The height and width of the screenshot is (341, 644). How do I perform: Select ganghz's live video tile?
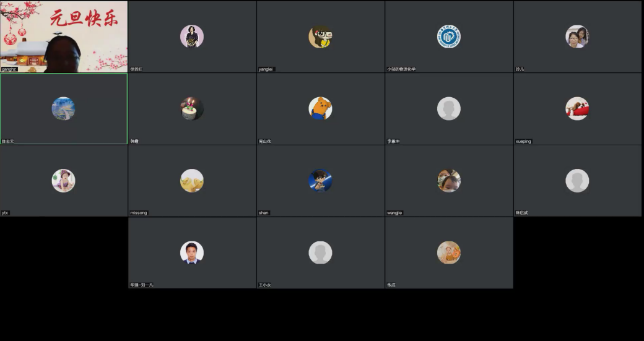click(x=64, y=37)
